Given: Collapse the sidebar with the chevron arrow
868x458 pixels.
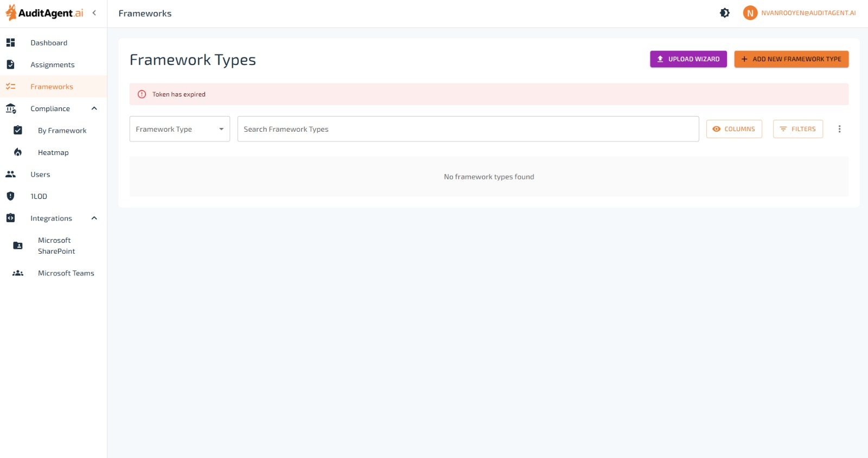Looking at the screenshot, I should click(94, 13).
